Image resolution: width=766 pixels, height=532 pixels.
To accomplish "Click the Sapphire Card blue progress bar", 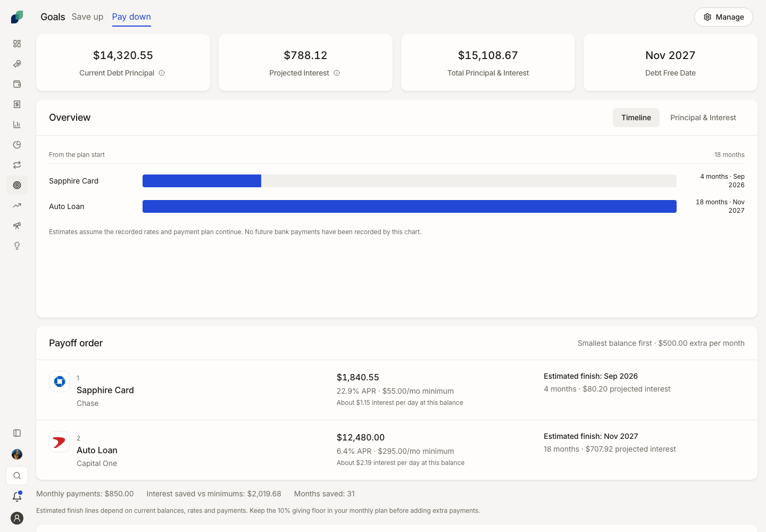I will [x=202, y=181].
